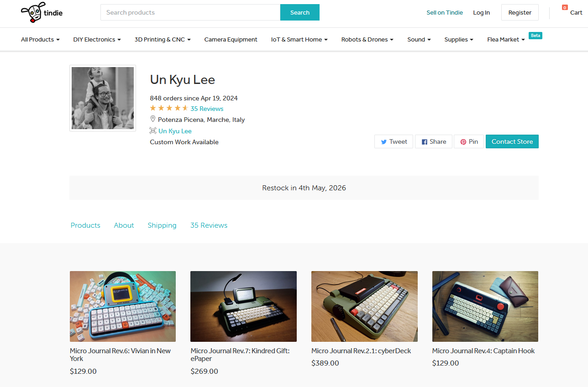Click the 'Un Kyu Lee' store heading

coord(183,80)
